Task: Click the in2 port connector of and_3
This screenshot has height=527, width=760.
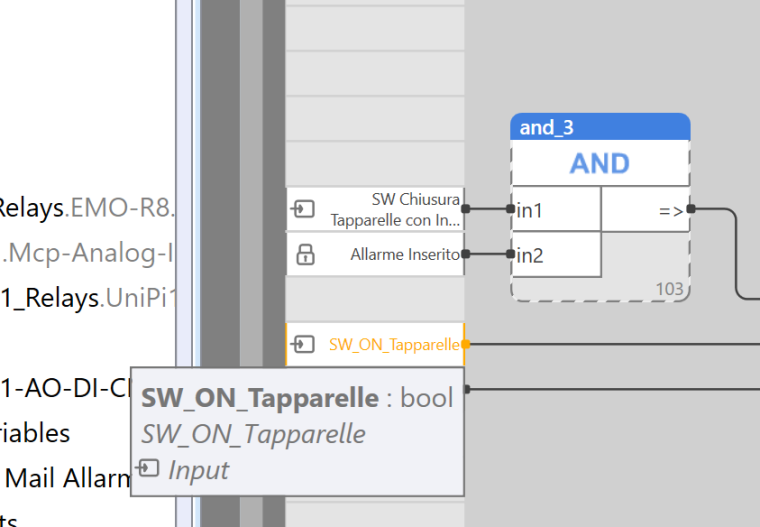Action: 510,254
